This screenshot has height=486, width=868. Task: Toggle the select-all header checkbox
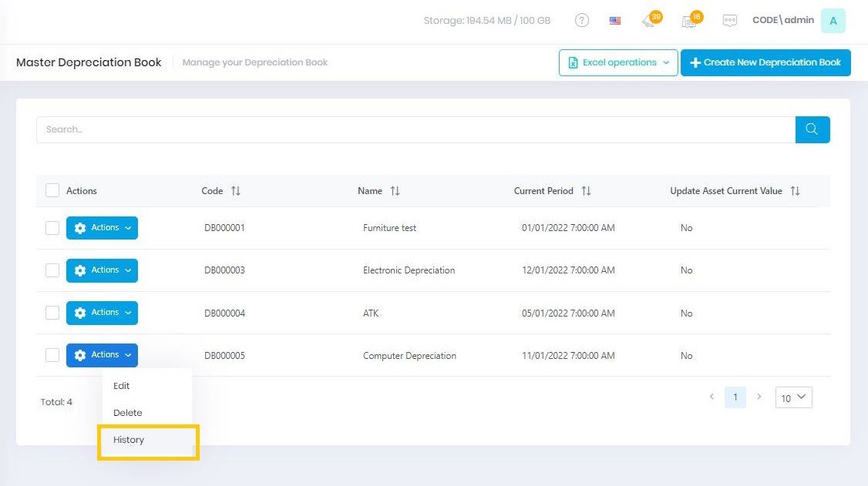pyautogui.click(x=52, y=191)
